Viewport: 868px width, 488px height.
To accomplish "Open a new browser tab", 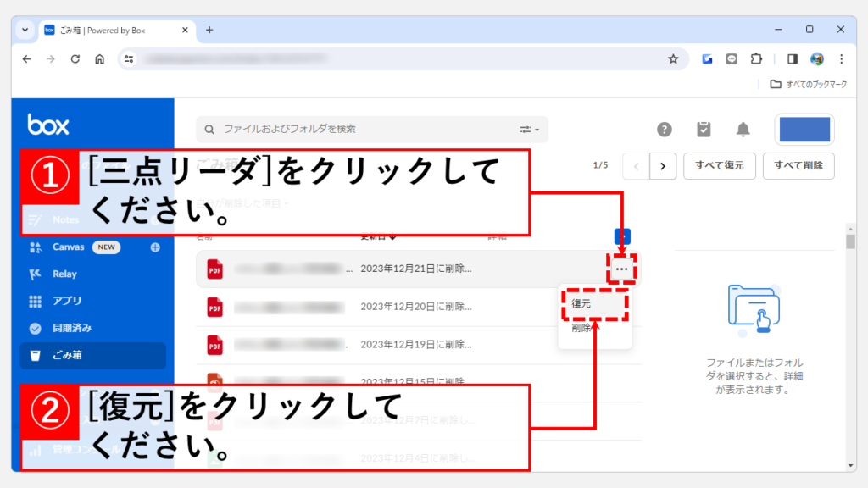I will tap(209, 30).
